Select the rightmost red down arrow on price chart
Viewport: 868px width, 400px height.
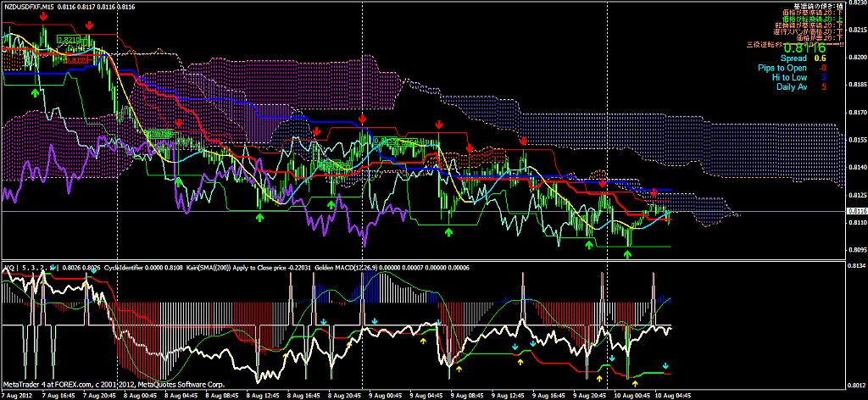point(653,193)
